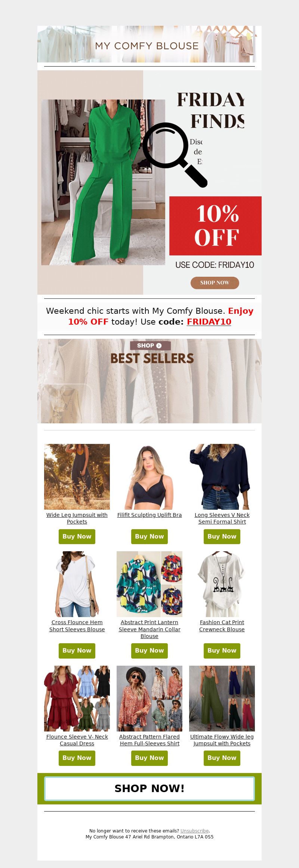
Task: Click the large SHOP NOW! button
Action: coord(149,789)
